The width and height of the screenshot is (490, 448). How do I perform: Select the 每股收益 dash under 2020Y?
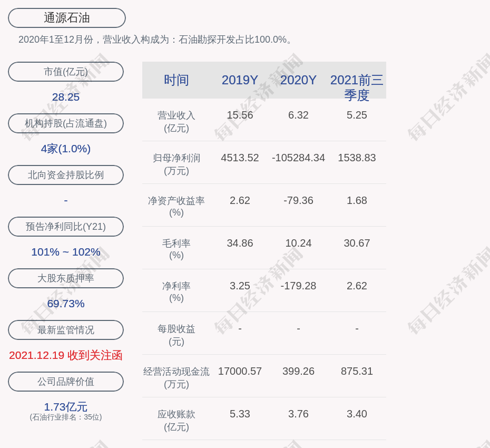298,328
